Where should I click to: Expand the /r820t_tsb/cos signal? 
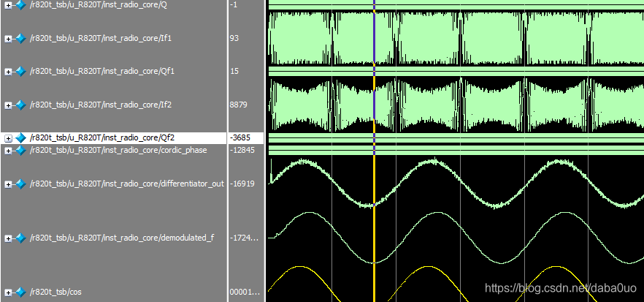[x=8, y=292]
